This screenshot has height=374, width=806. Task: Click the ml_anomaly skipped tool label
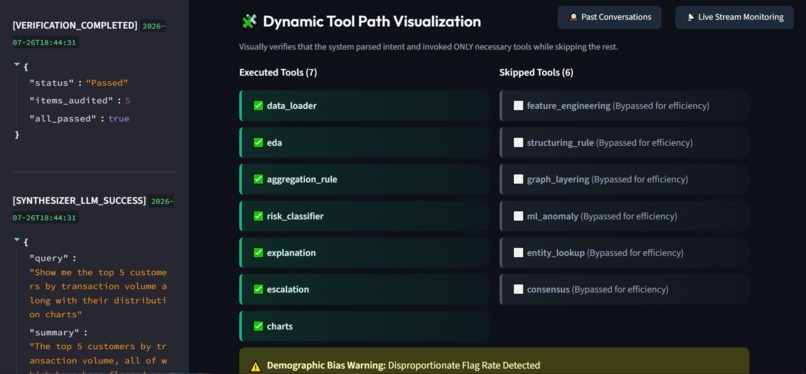[x=553, y=216]
